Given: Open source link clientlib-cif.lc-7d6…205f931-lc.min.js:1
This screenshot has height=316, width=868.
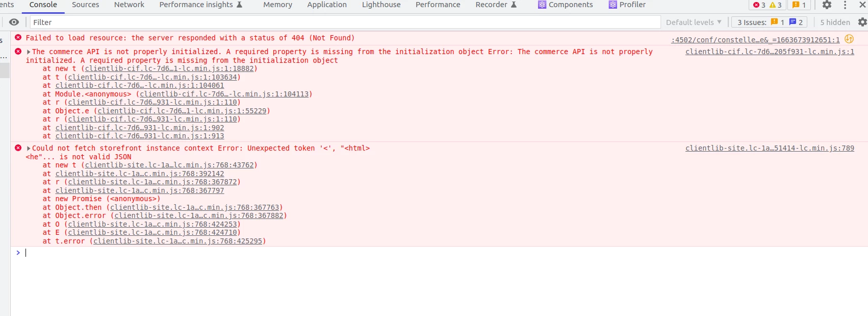Looking at the screenshot, I should [770, 52].
